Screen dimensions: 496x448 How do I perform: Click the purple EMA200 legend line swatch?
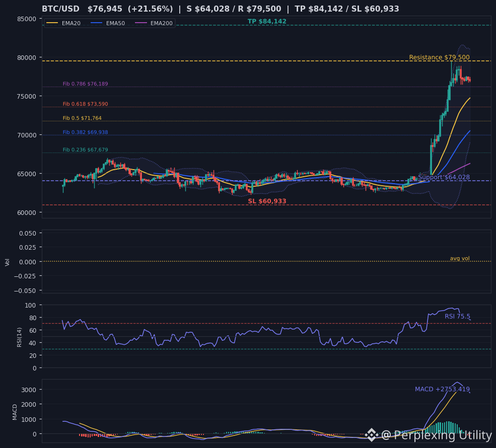point(141,23)
